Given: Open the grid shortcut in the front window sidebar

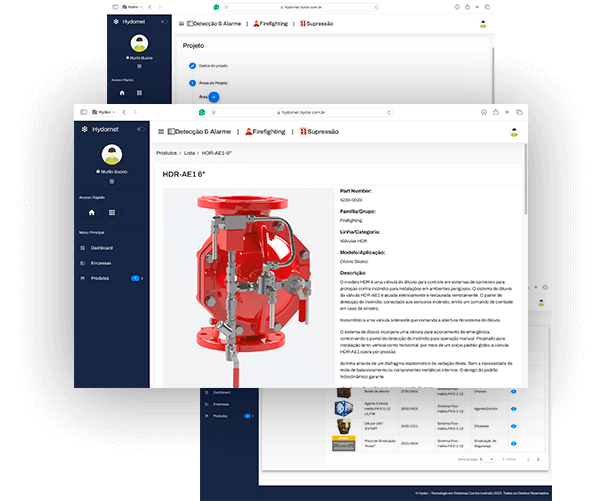Looking at the screenshot, I should tap(112, 212).
